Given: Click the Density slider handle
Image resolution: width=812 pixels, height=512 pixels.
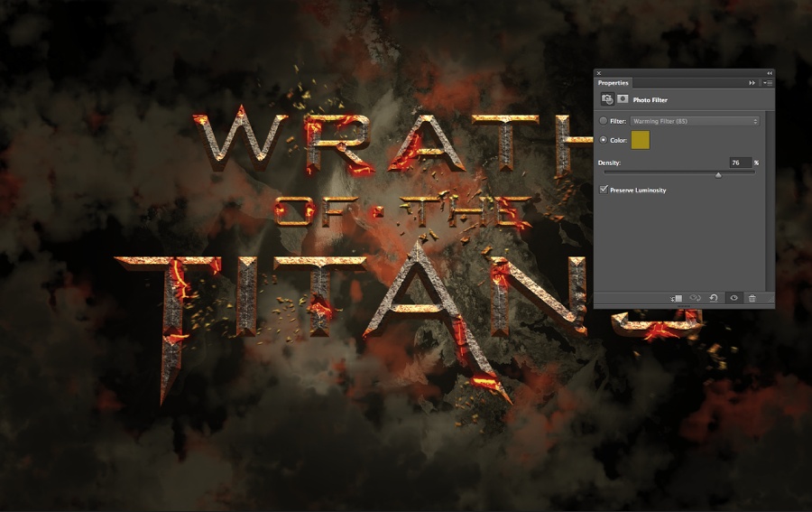Looking at the screenshot, I should (718, 175).
